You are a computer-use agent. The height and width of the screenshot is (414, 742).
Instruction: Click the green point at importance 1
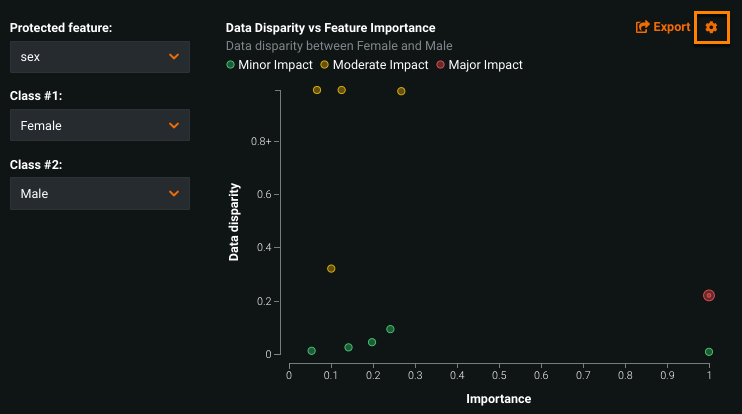(709, 352)
